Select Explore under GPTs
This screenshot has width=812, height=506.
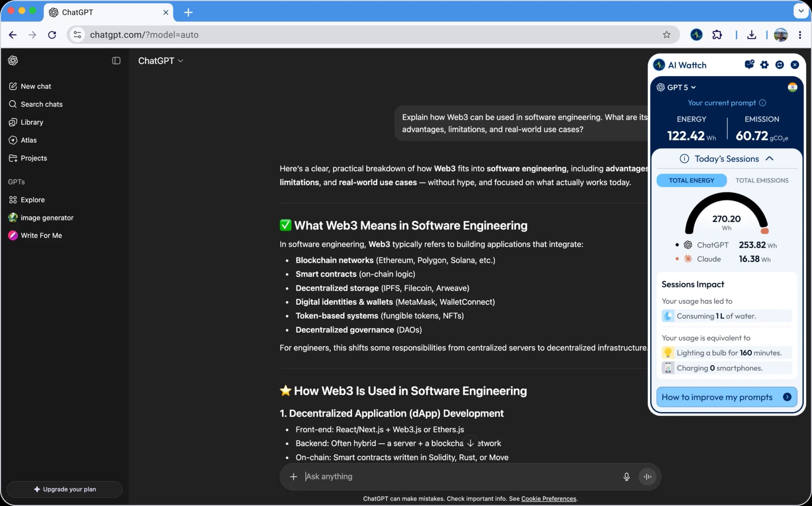pyautogui.click(x=32, y=200)
